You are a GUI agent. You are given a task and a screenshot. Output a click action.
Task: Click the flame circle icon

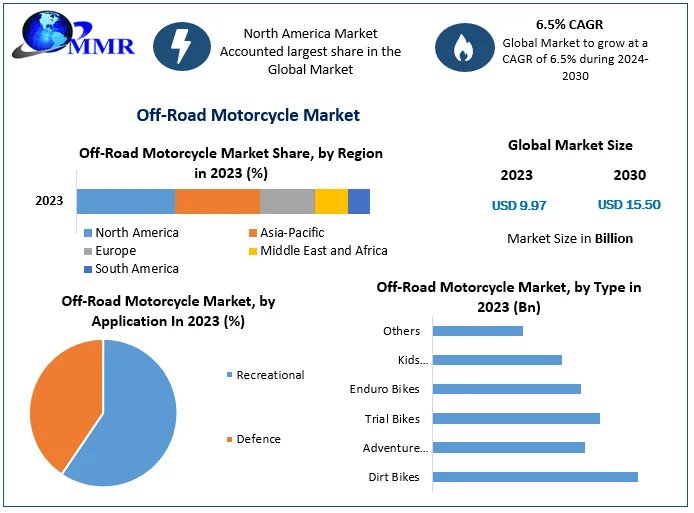point(463,45)
